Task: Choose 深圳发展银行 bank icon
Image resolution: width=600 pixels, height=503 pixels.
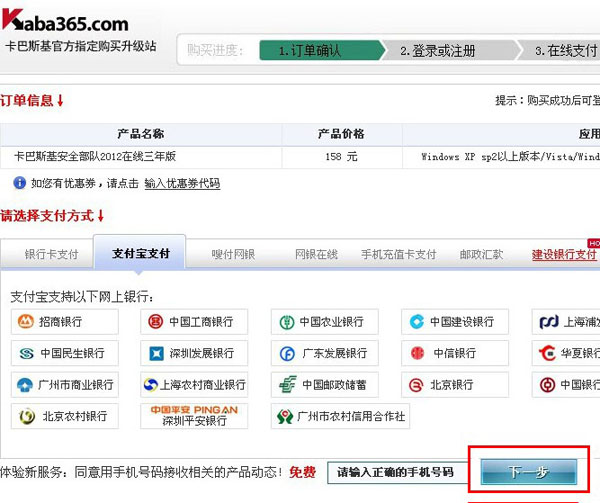Action: [193, 353]
